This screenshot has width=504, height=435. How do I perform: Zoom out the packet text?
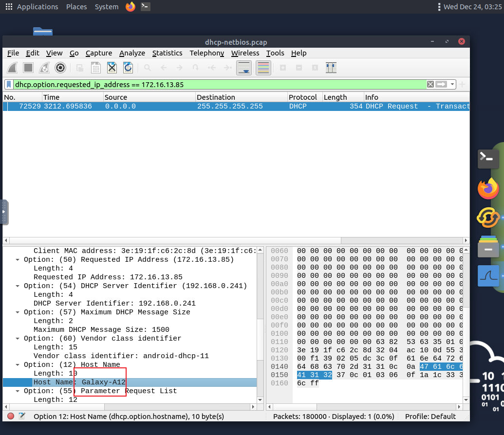(x=299, y=68)
